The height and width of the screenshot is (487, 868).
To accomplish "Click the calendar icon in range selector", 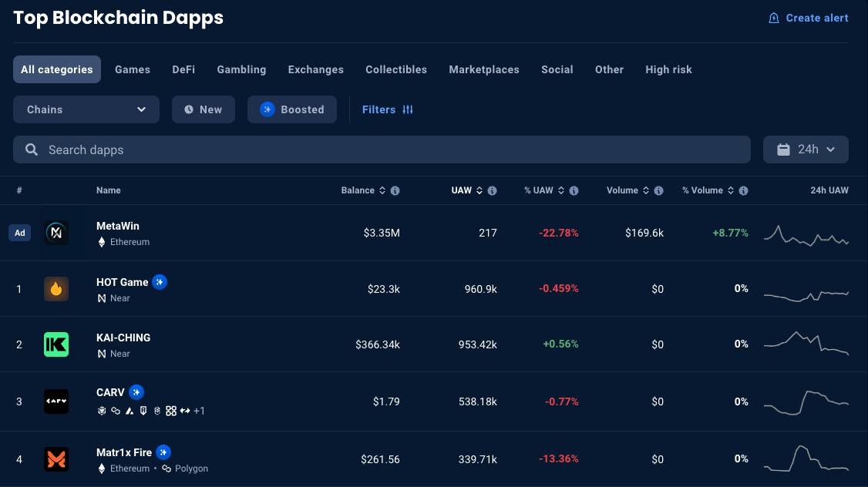I will (783, 149).
